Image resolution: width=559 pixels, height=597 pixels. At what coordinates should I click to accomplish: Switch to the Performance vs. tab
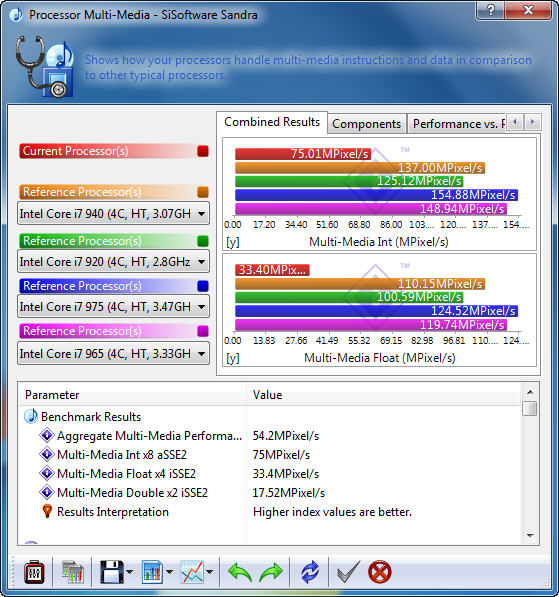pos(457,124)
